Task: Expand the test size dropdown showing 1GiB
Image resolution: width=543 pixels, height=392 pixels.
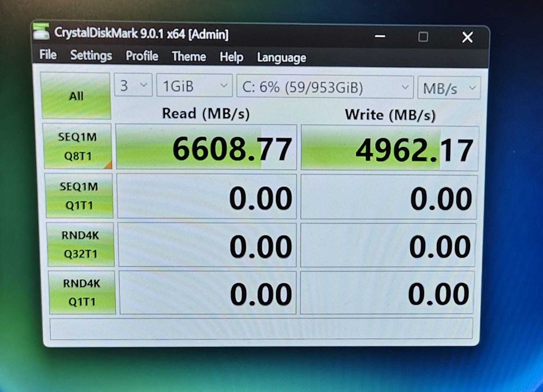Action: click(194, 86)
